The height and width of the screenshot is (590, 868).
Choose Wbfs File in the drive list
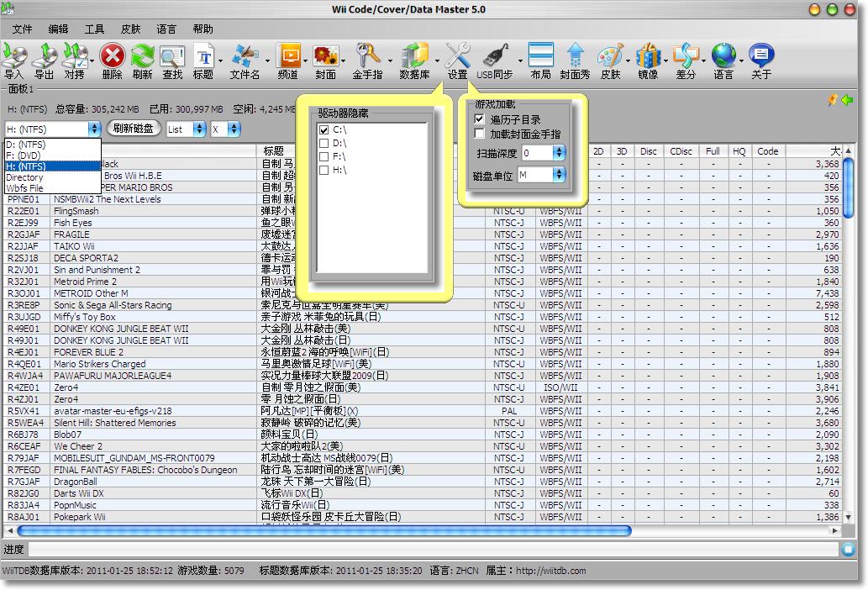[53, 188]
